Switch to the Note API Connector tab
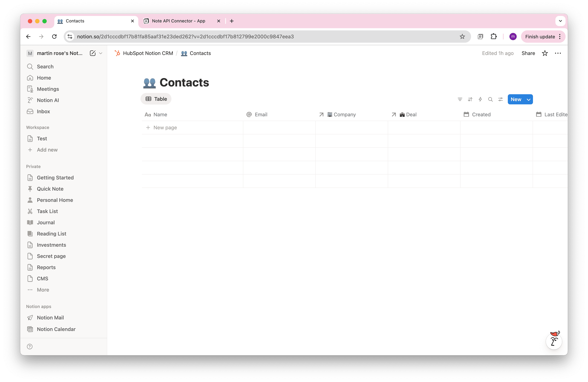Viewport: 588px width, 382px height. coord(178,21)
